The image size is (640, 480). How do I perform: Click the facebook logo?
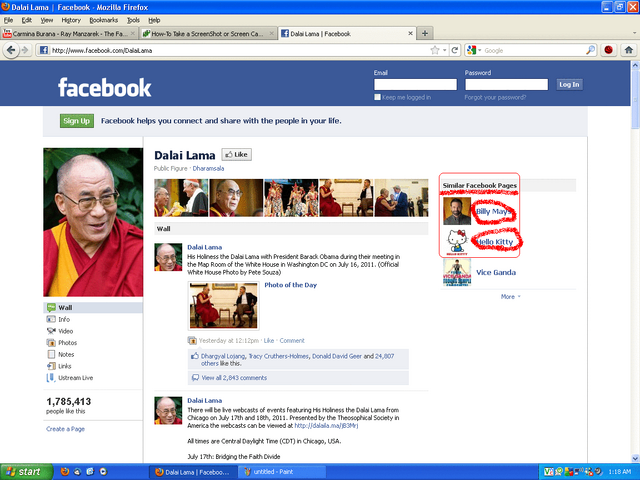click(104, 87)
